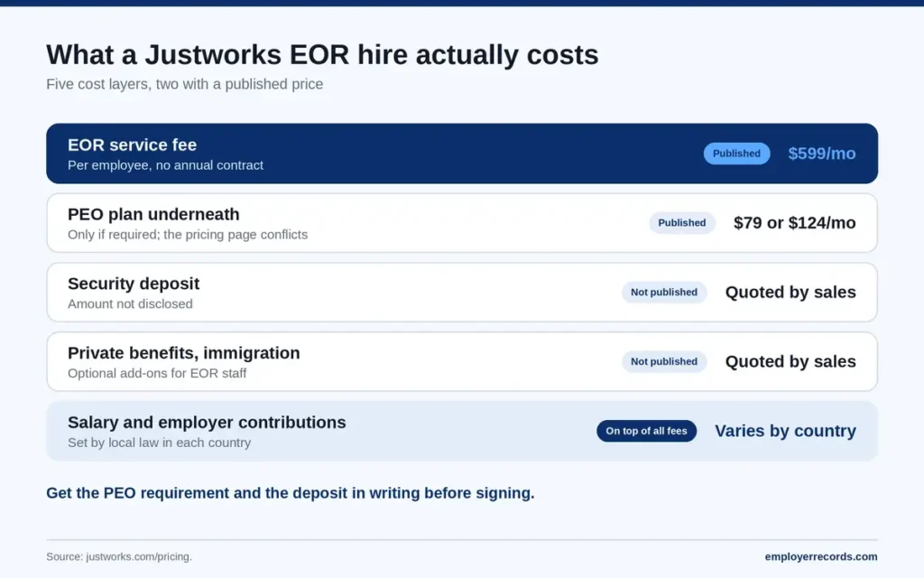The width and height of the screenshot is (924, 578).
Task: Click the Published badge in PEO plan row
Action: [682, 223]
